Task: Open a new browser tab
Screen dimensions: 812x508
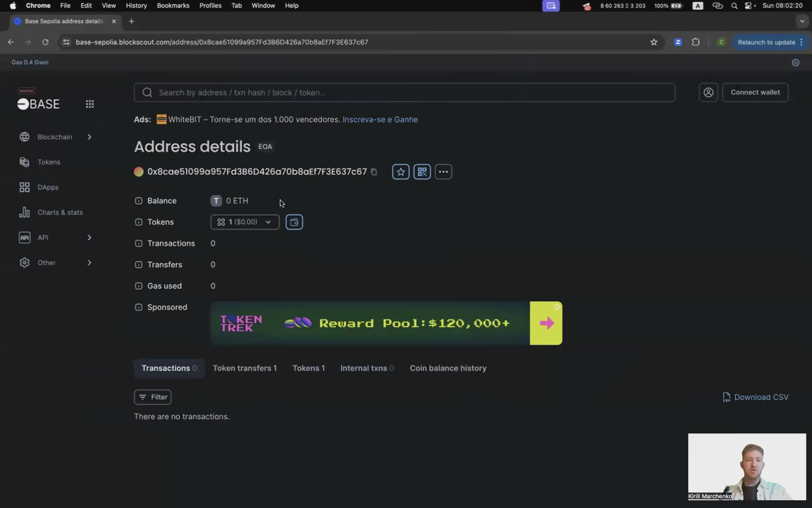Action: [131, 21]
